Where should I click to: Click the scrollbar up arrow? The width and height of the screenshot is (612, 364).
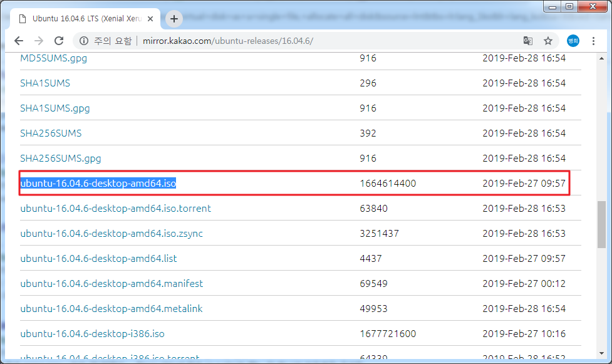601,58
